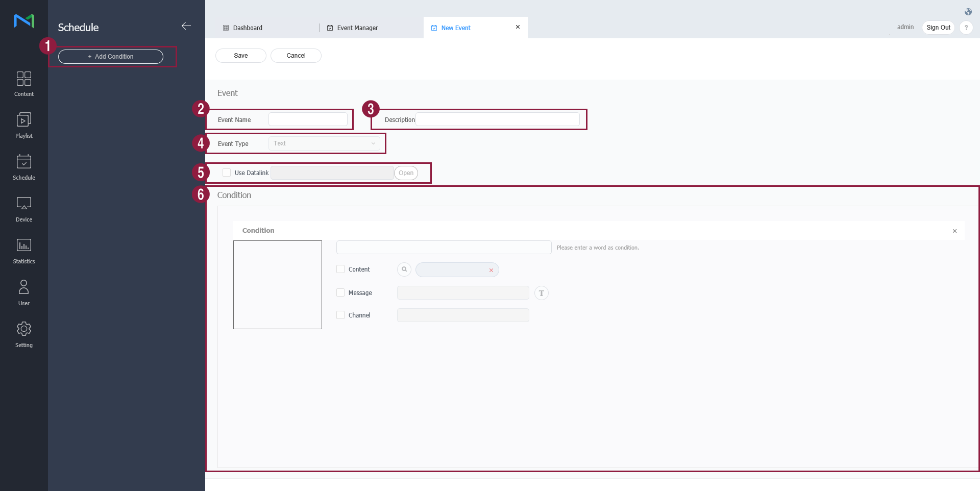This screenshot has height=491, width=980.
Task: Open the Setting gear in sidebar
Action: coord(24,335)
